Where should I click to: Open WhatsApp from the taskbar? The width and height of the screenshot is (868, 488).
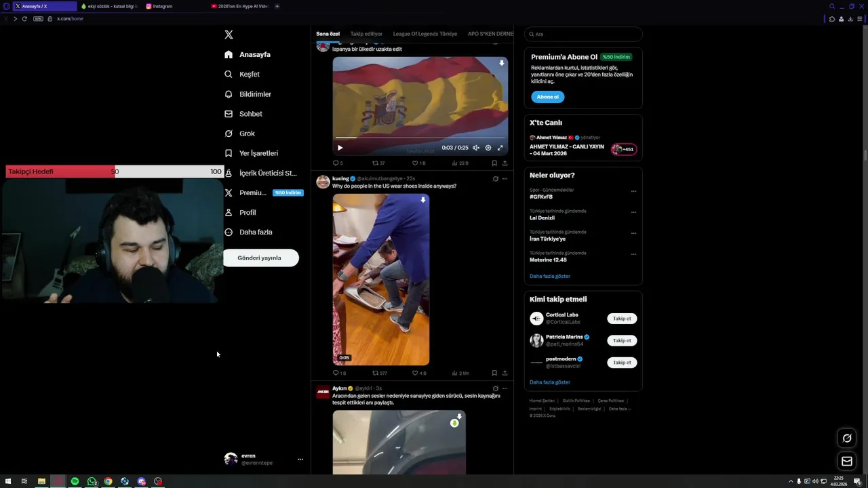point(92,481)
